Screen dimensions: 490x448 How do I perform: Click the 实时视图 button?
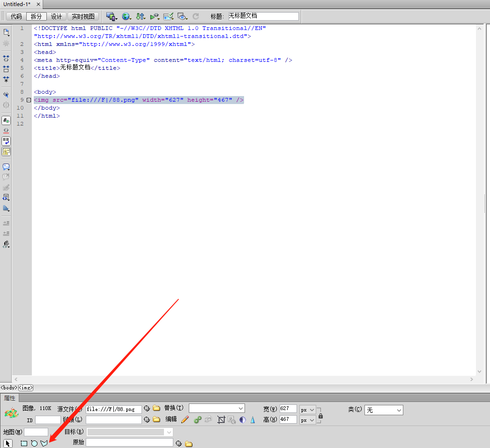tap(83, 16)
